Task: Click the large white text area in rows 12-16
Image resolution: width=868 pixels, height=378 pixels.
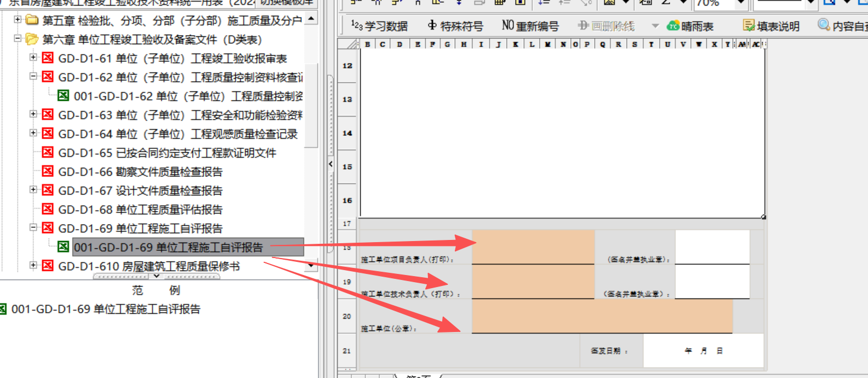Action: click(562, 133)
